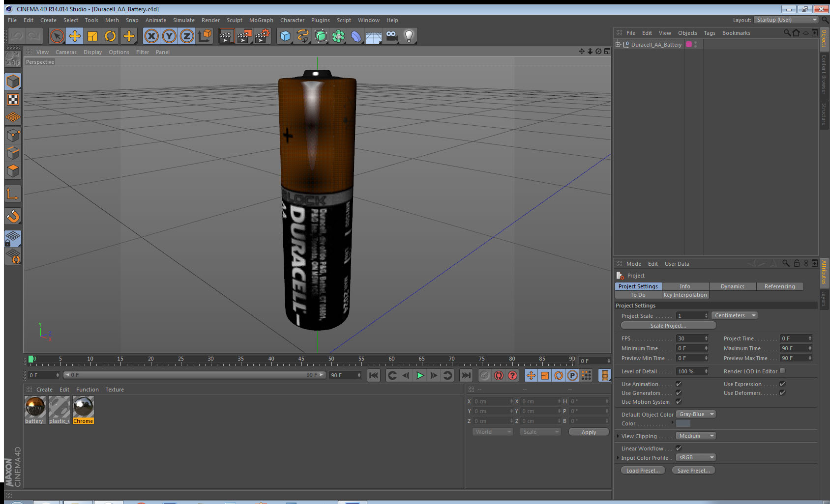Switch to Texture mode checker icon

pos(13,100)
